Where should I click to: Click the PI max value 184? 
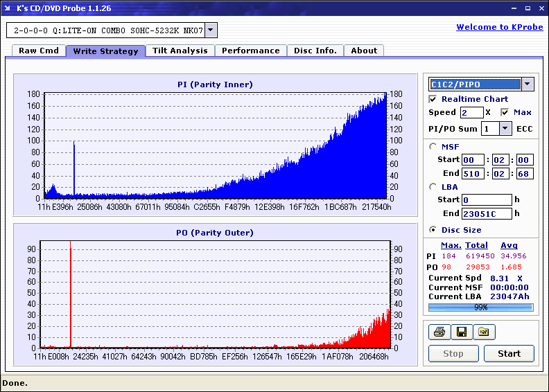[449, 256]
